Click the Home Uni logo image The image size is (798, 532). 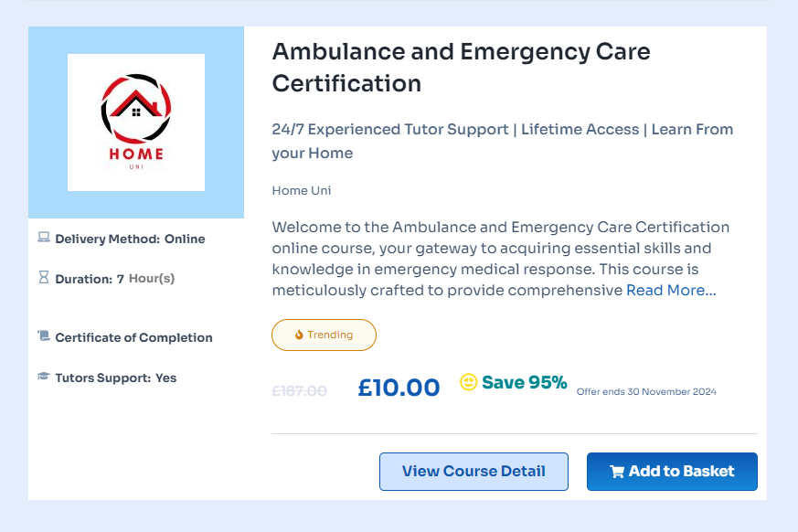coord(136,122)
